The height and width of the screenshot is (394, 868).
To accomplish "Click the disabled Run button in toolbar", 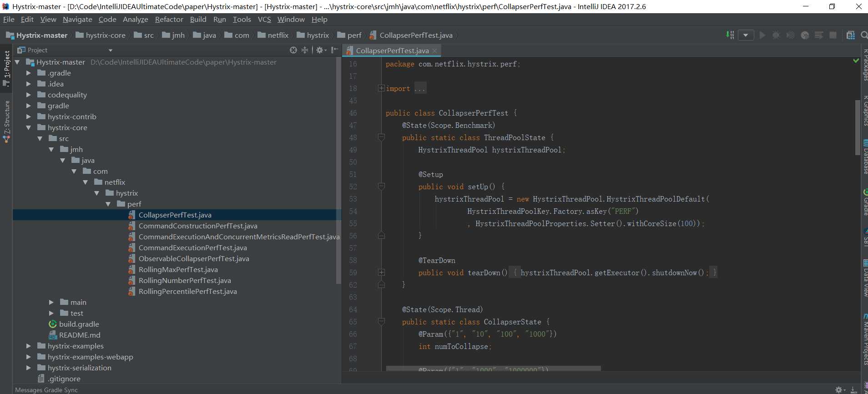I will pos(762,35).
